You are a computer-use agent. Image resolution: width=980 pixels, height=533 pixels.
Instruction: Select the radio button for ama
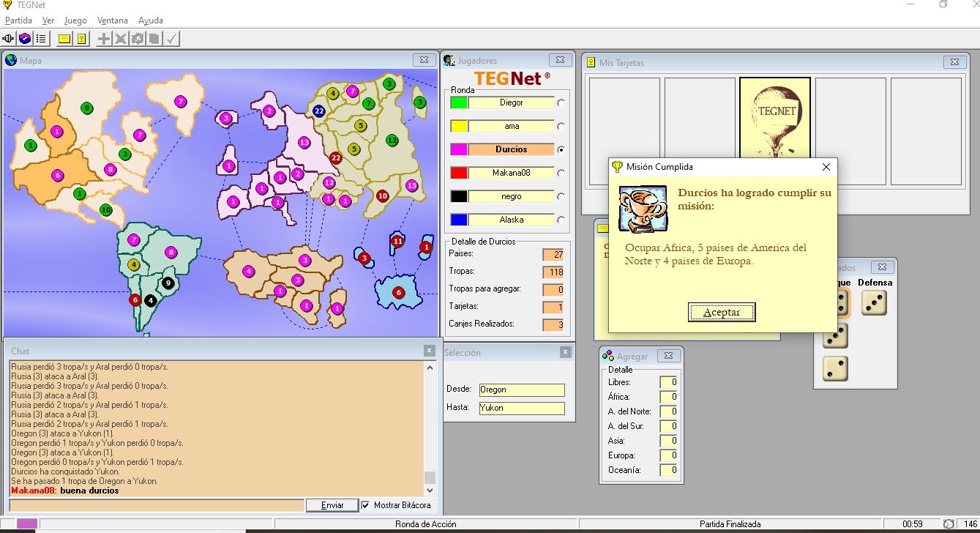tap(561, 126)
